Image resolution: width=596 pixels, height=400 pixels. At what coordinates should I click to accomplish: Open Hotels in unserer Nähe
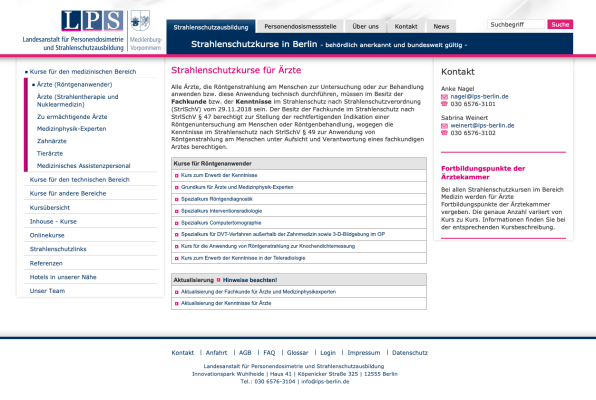(63, 277)
